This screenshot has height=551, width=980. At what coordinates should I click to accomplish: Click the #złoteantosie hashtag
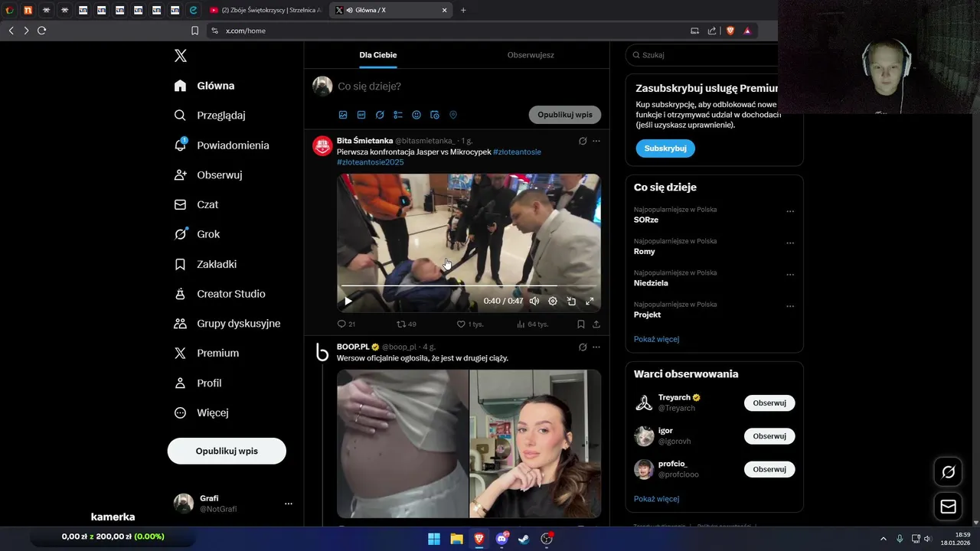coord(517,152)
